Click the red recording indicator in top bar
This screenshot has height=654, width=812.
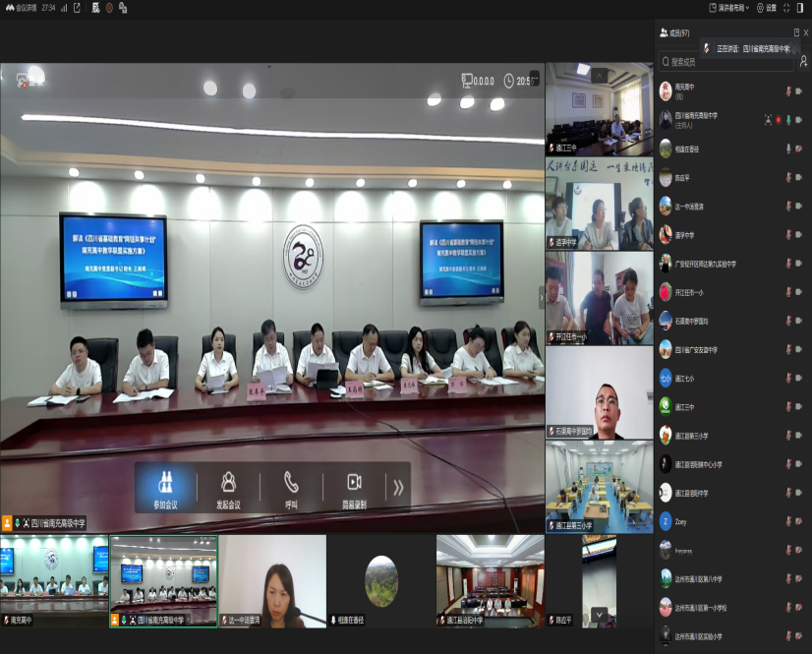109,8
